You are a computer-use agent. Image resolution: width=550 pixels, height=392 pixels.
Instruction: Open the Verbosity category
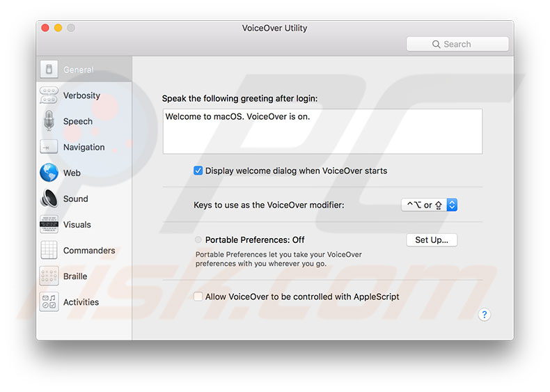click(x=81, y=95)
